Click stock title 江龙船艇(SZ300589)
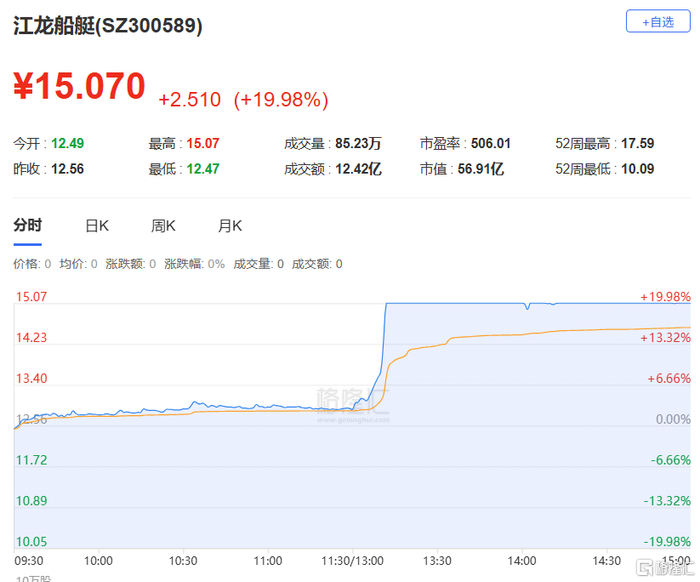 (x=108, y=25)
